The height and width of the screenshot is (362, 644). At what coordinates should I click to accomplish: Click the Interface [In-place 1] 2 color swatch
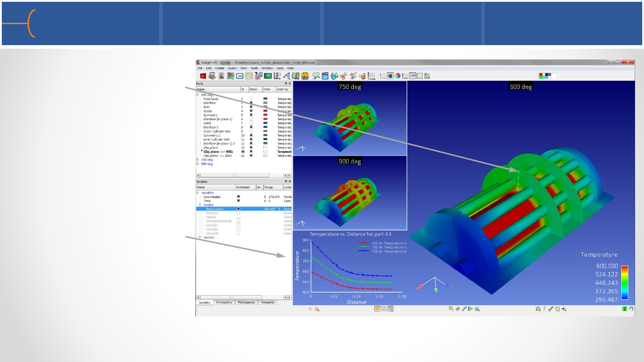[265, 143]
